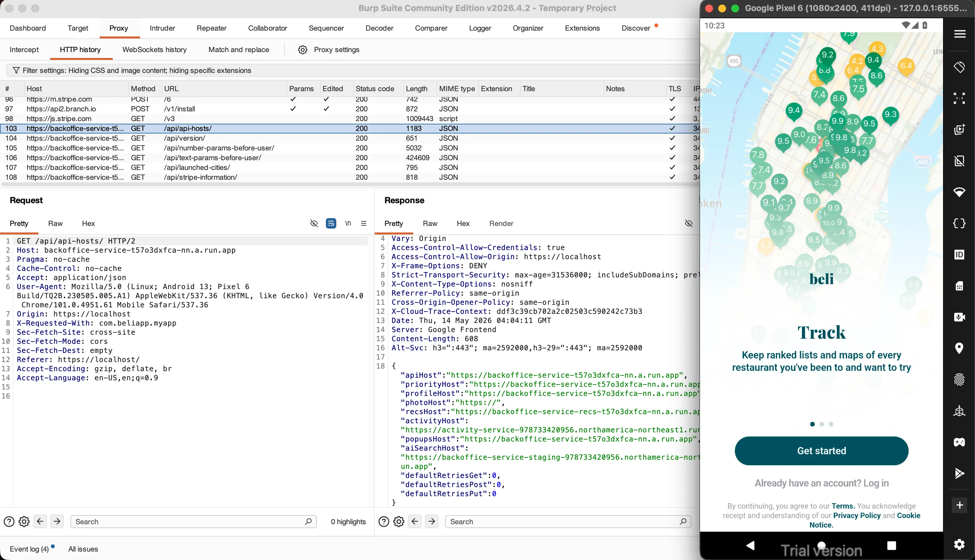Select the Raw view in Request panel
The width and height of the screenshot is (975, 560).
[55, 223]
